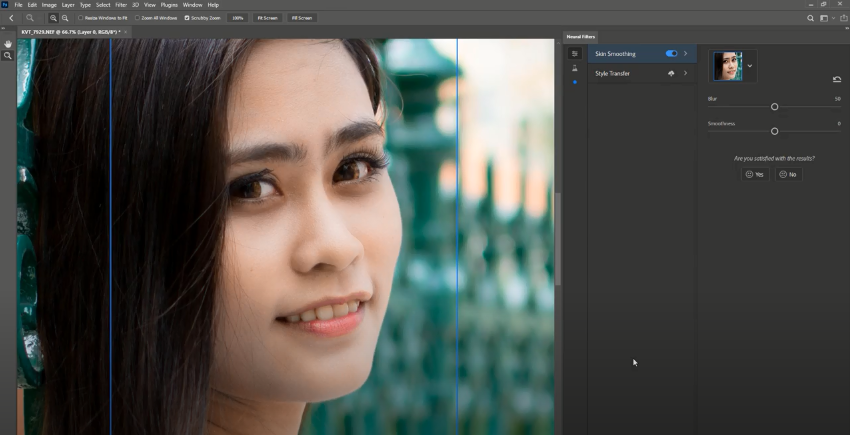Turn off the Skin Smoothing toggle
The height and width of the screenshot is (435, 850).
(671, 53)
